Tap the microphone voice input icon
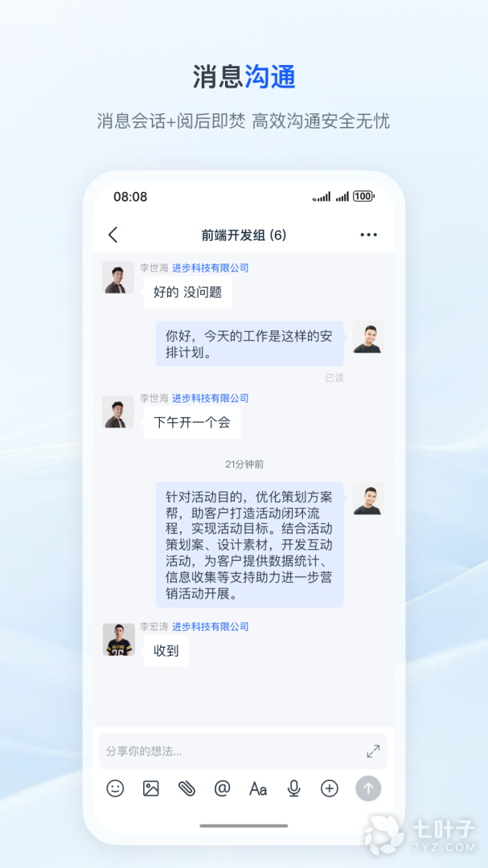 [x=293, y=788]
